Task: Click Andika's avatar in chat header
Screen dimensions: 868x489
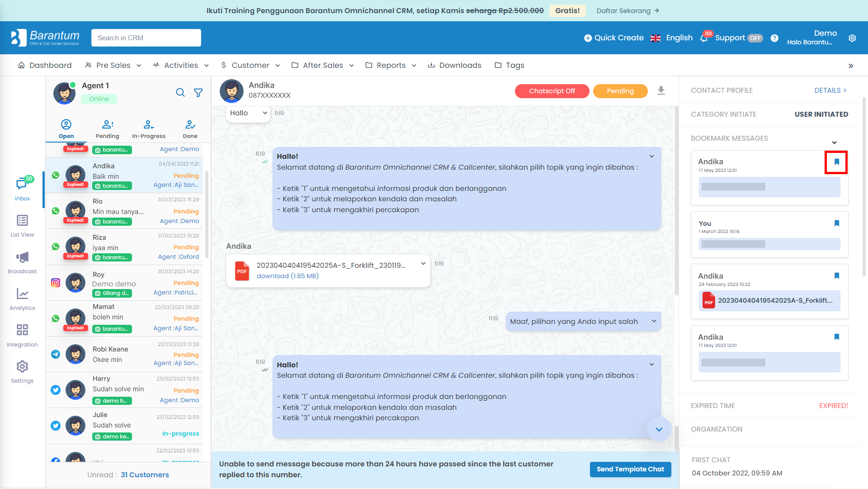Action: click(231, 91)
